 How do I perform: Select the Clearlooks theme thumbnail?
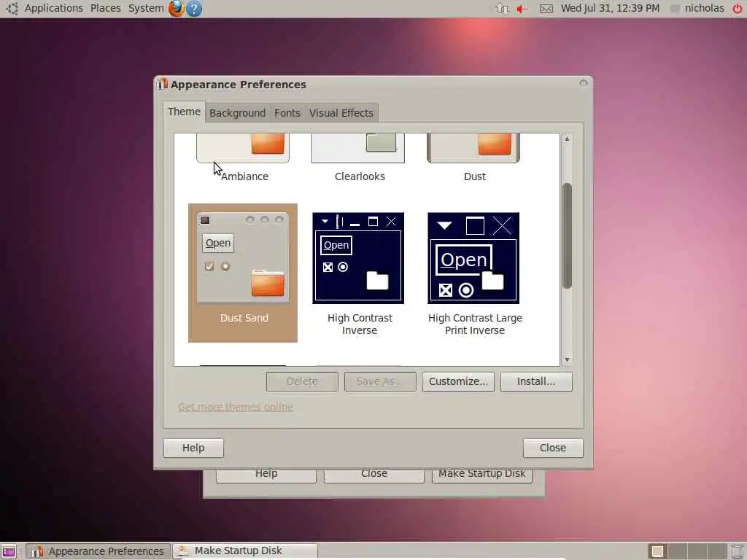358,149
